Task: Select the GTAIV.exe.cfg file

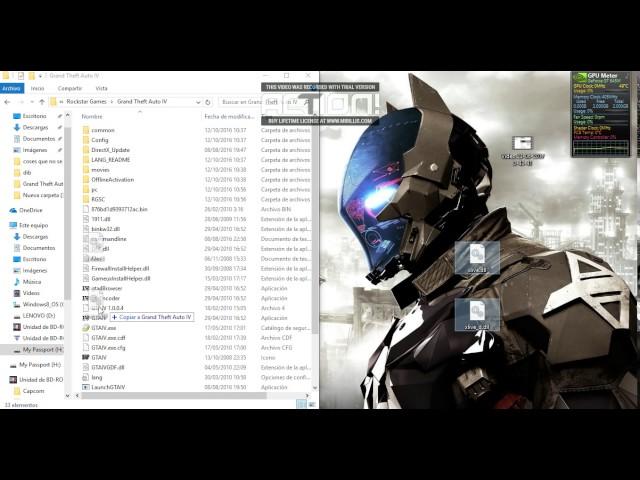Action: pos(108,348)
